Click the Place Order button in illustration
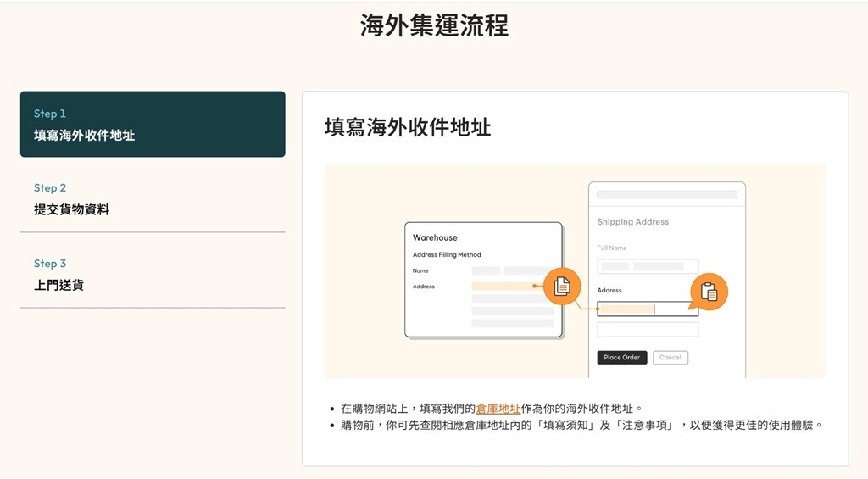Screen dimensions: 868x479 pos(621,358)
